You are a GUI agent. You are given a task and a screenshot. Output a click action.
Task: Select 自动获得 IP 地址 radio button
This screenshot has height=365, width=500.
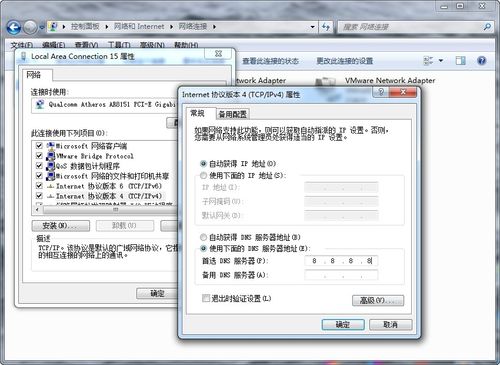pyautogui.click(x=203, y=164)
